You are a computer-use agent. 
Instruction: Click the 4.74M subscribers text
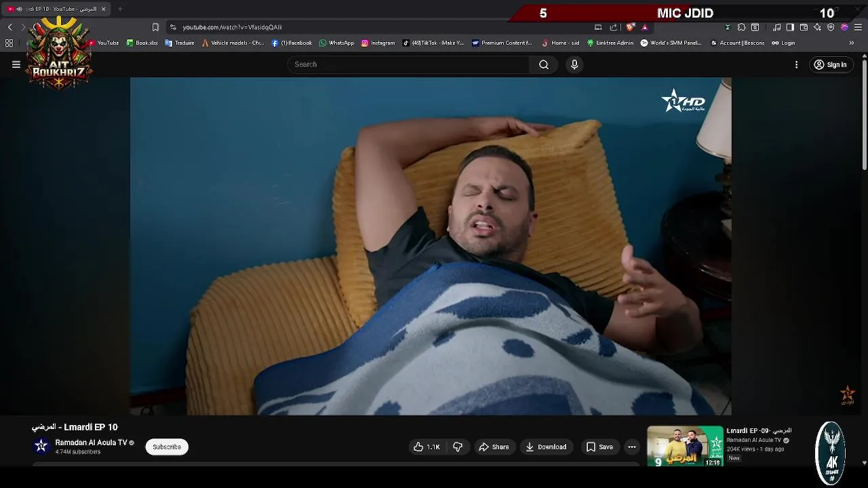click(x=78, y=452)
